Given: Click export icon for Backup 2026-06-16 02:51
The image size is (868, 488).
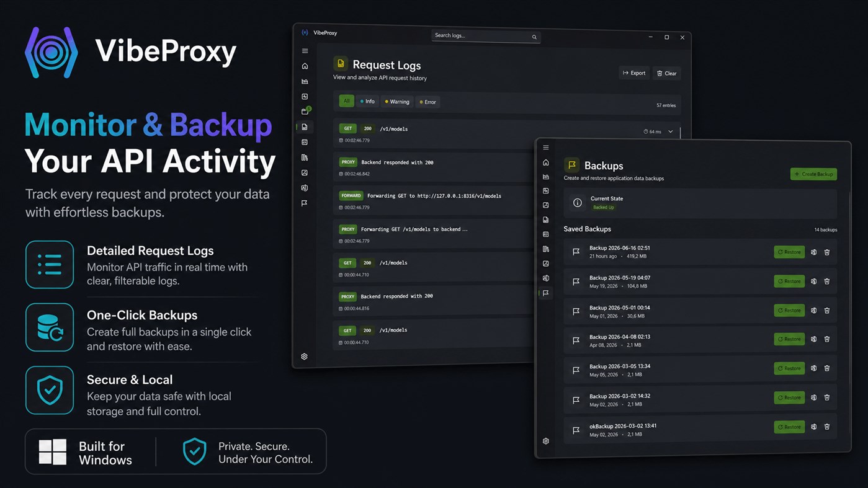Looking at the screenshot, I should tap(813, 252).
